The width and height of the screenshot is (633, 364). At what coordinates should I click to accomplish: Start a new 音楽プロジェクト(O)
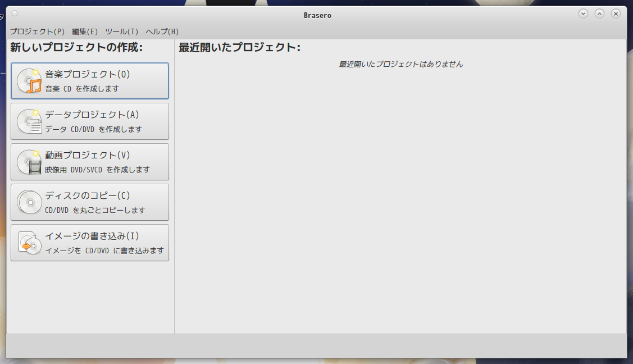90,81
